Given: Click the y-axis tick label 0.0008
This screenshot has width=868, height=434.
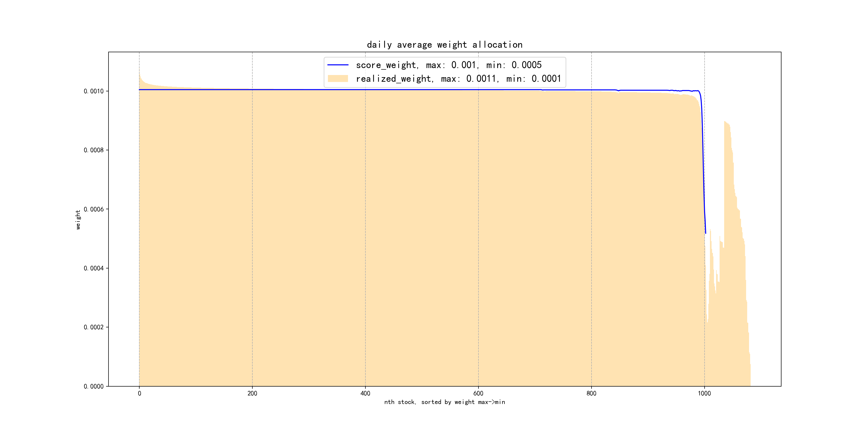Looking at the screenshot, I should tap(94, 150).
